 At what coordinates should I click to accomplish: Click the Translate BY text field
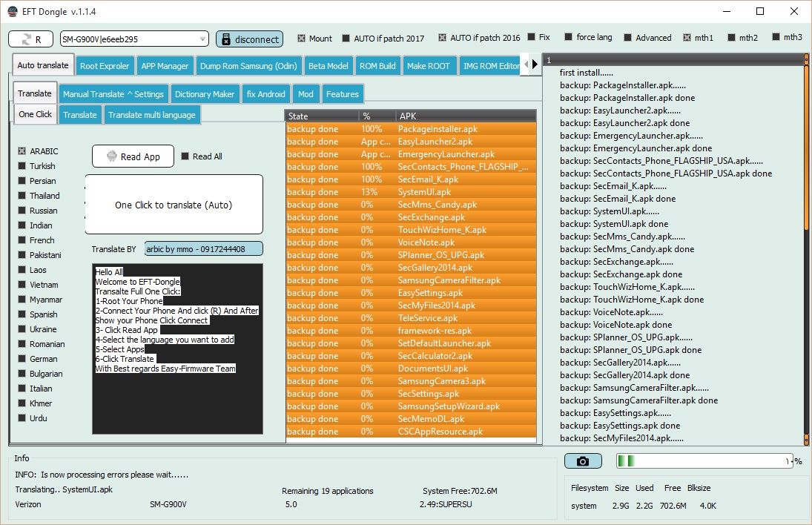[203, 249]
